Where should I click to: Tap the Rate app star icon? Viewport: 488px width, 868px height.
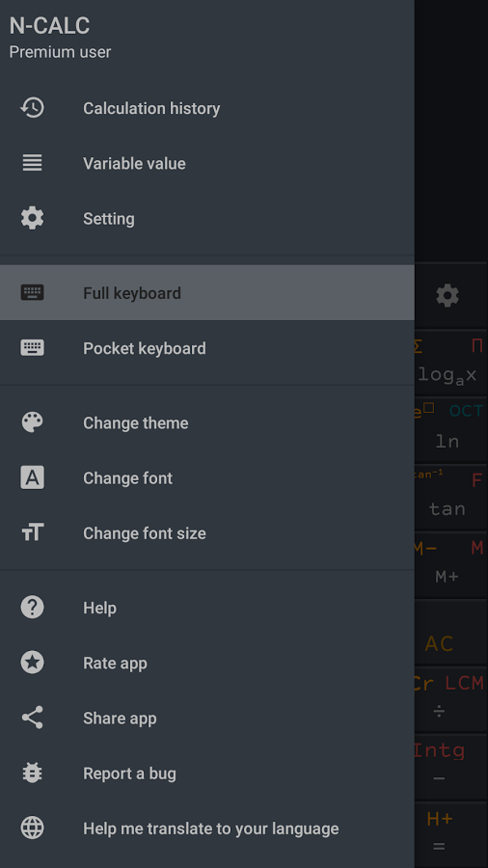[32, 662]
